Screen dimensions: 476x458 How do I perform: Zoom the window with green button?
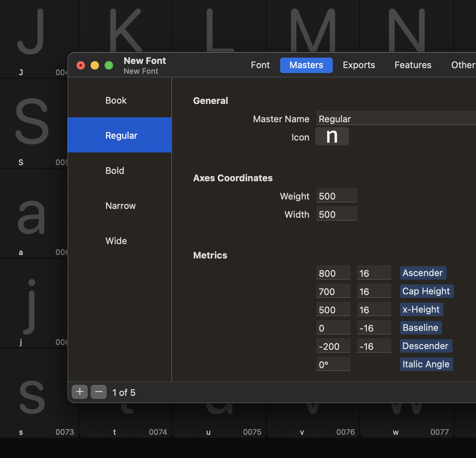point(109,65)
